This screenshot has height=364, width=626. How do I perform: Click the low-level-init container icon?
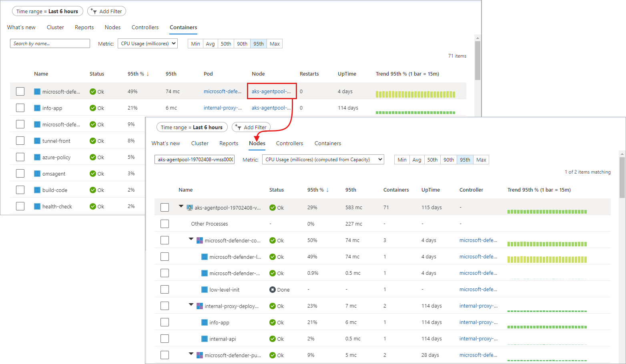coord(205,290)
